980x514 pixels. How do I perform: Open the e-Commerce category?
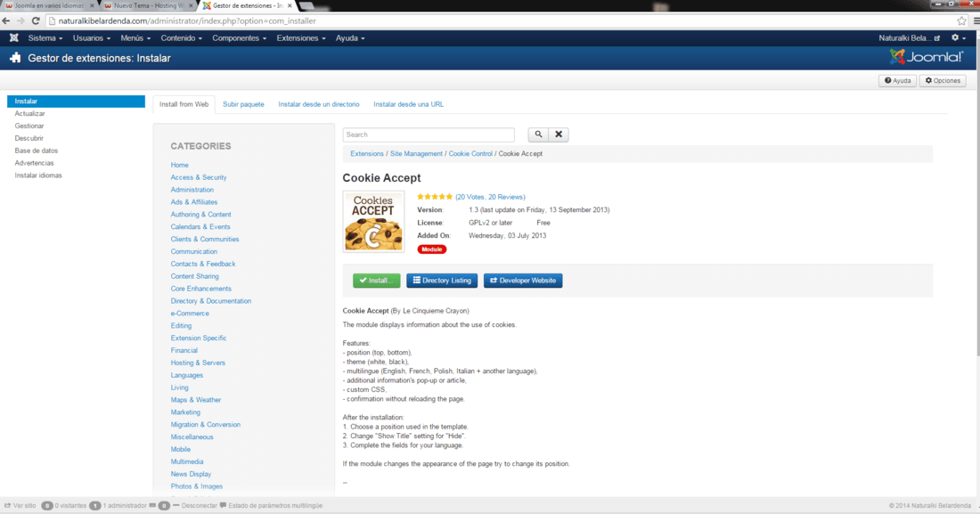coord(190,314)
